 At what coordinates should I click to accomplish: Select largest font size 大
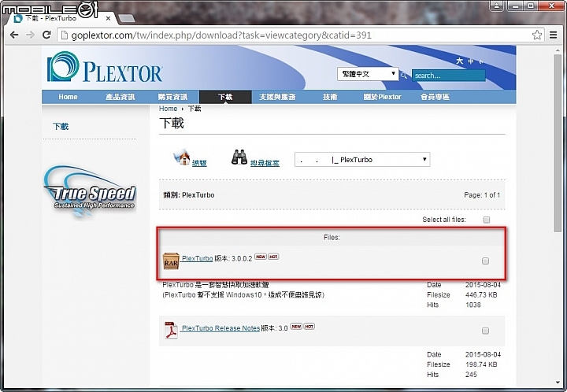coord(460,61)
